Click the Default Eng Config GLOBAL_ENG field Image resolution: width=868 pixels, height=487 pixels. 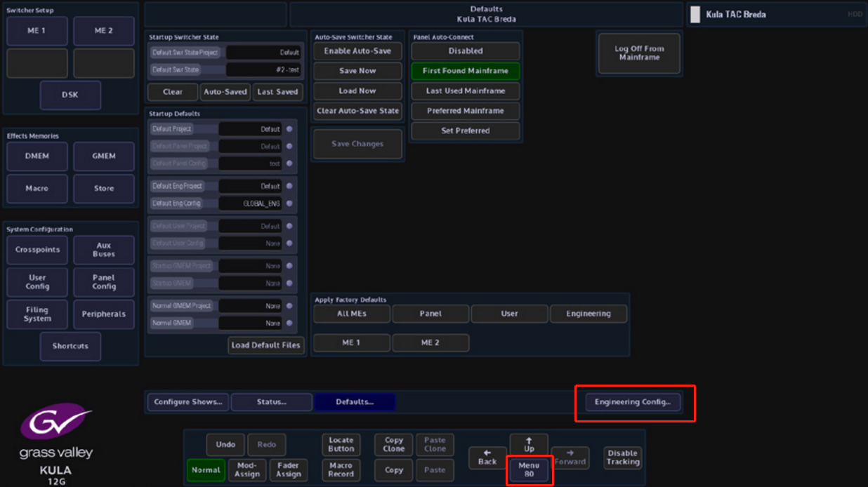251,204
